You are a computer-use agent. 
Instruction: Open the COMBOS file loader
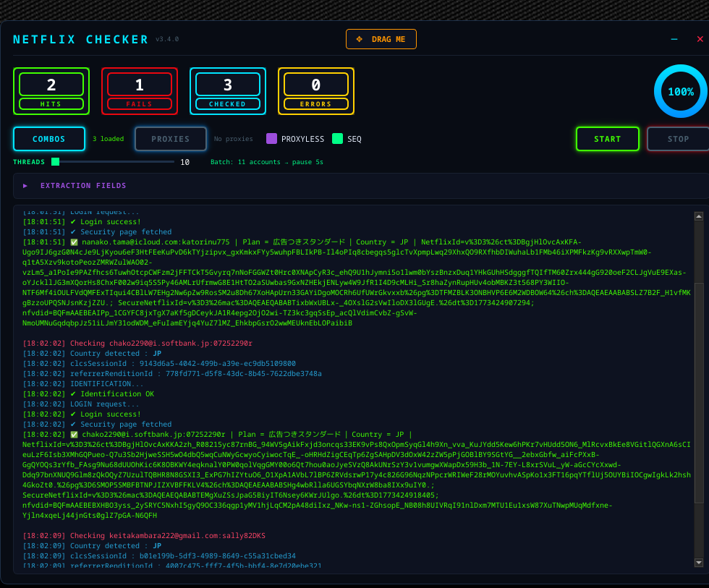(x=49, y=139)
